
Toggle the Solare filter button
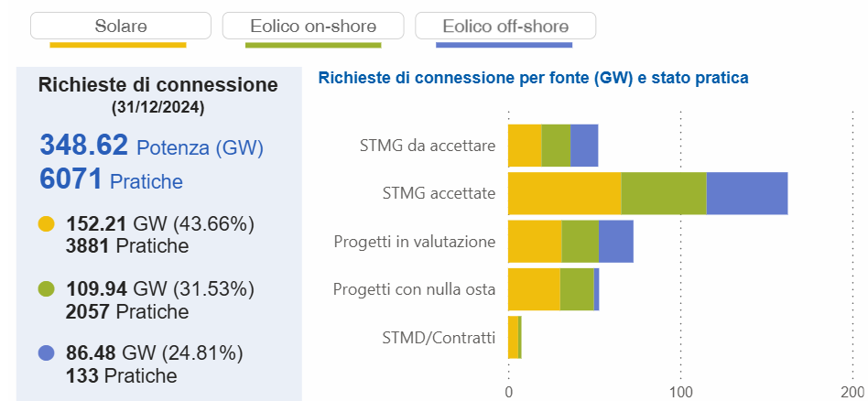point(121,26)
